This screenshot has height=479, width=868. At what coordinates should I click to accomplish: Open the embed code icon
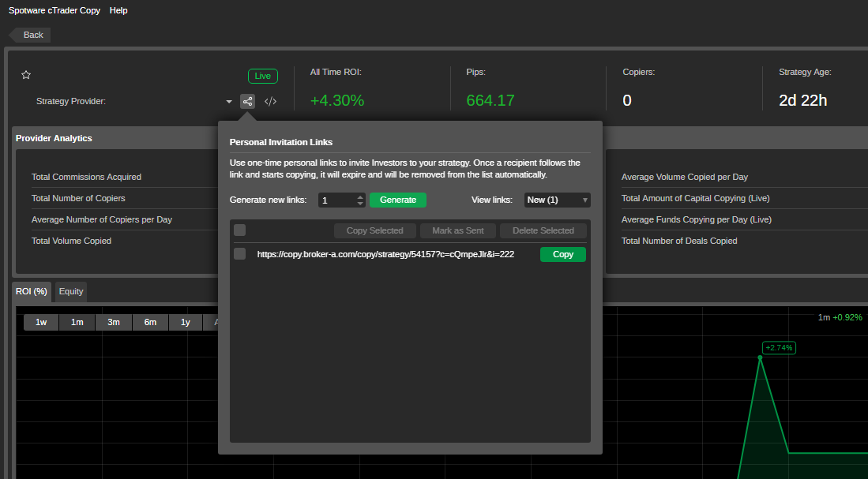(x=270, y=101)
